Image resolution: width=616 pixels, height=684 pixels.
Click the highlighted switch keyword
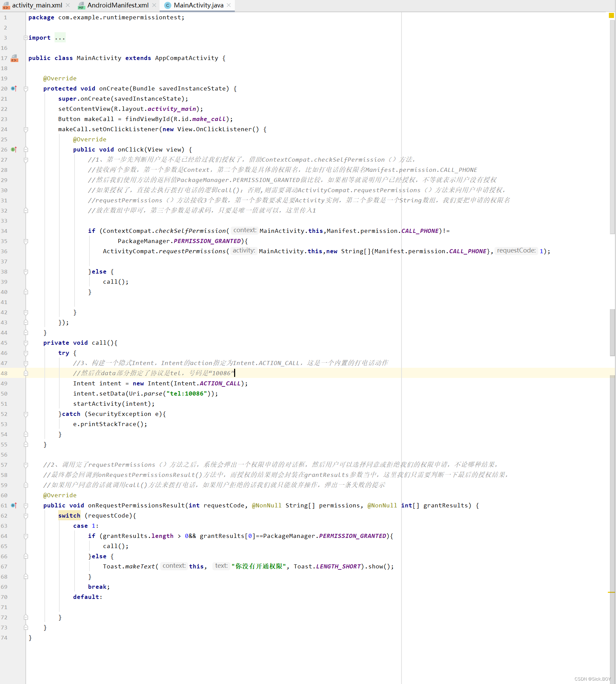pos(69,516)
